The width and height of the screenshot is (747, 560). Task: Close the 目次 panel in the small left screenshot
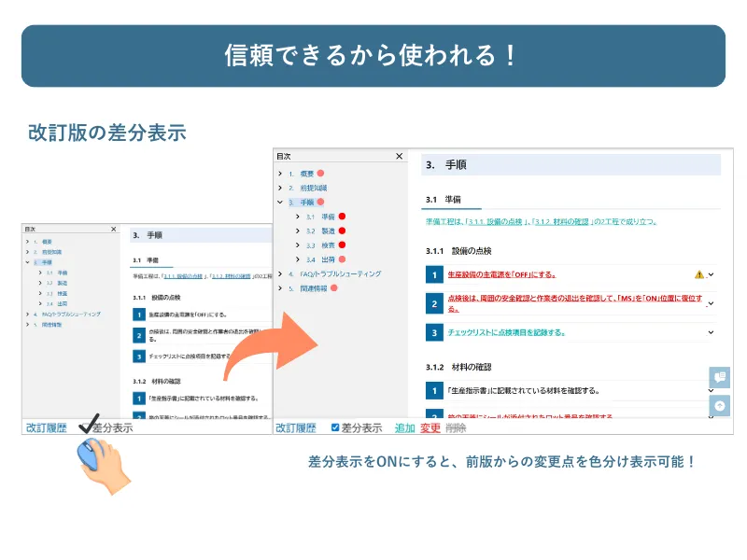(114, 229)
